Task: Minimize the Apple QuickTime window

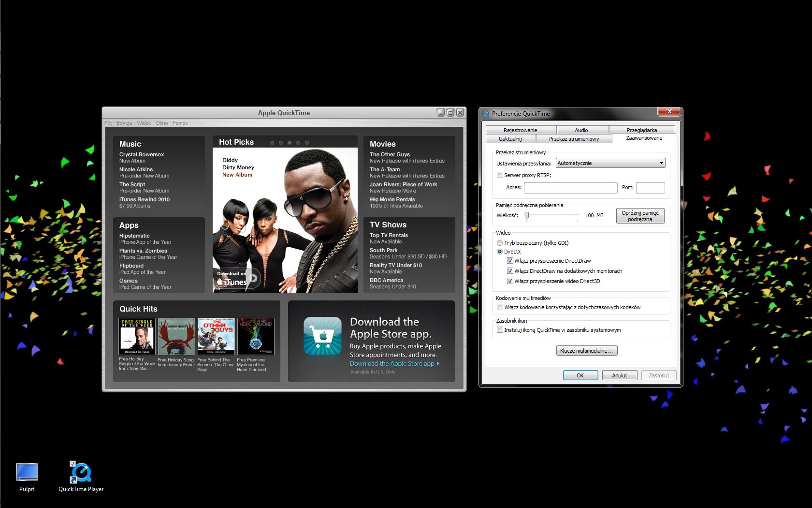Action: (440, 113)
